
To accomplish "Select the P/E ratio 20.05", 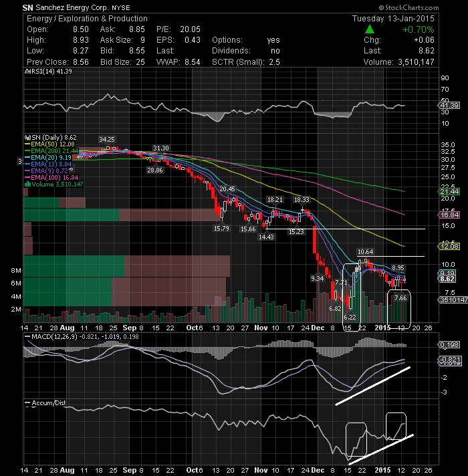I will (x=191, y=29).
